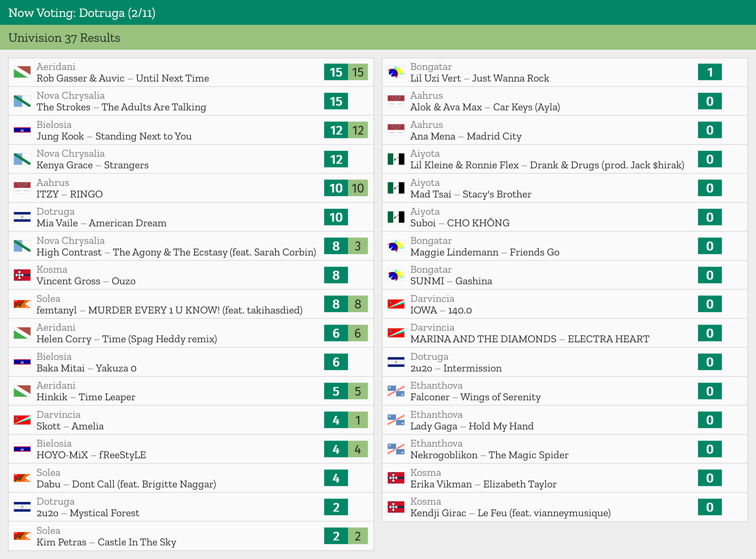Click the Now Voting: Dotruga header bar
This screenshot has height=559, width=756.
click(378, 13)
